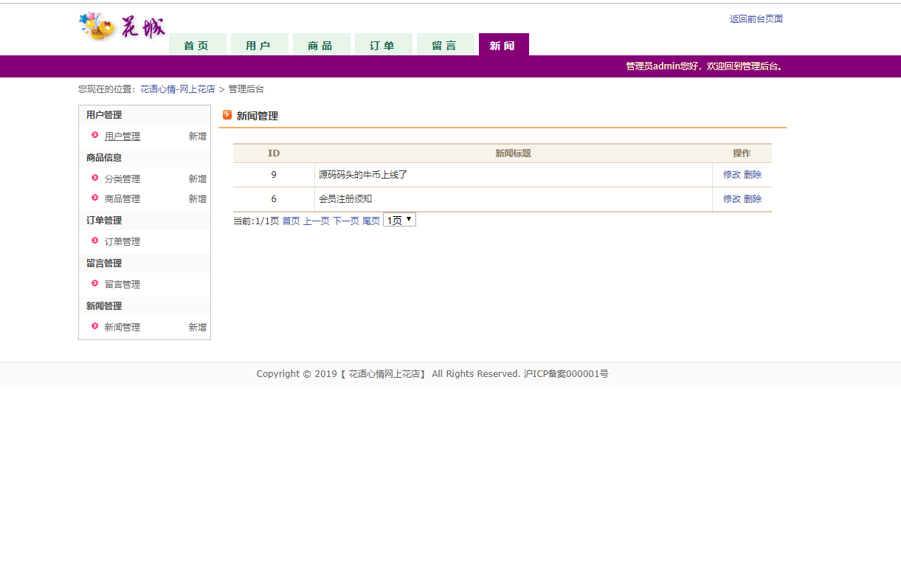Open breadcrumb link 花语心情-网上花店

pos(177,89)
